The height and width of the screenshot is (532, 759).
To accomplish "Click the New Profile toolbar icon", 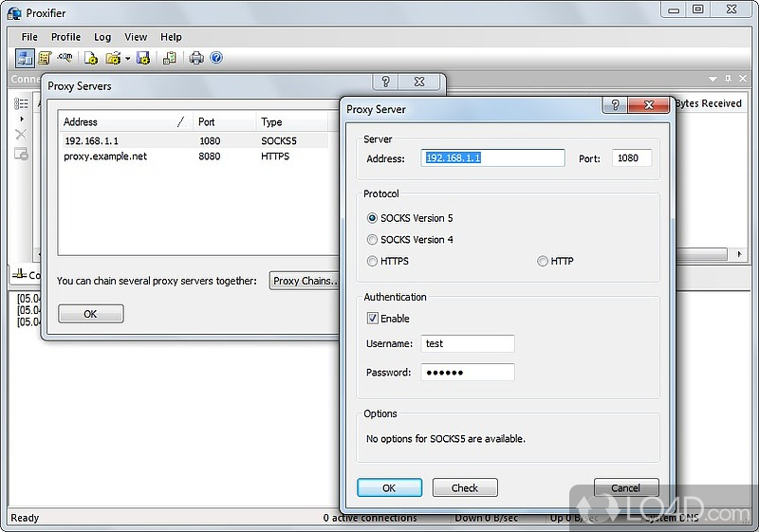I will 92,59.
